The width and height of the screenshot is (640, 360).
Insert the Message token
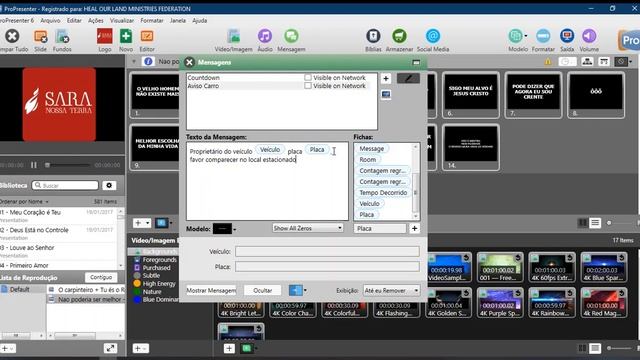click(371, 149)
